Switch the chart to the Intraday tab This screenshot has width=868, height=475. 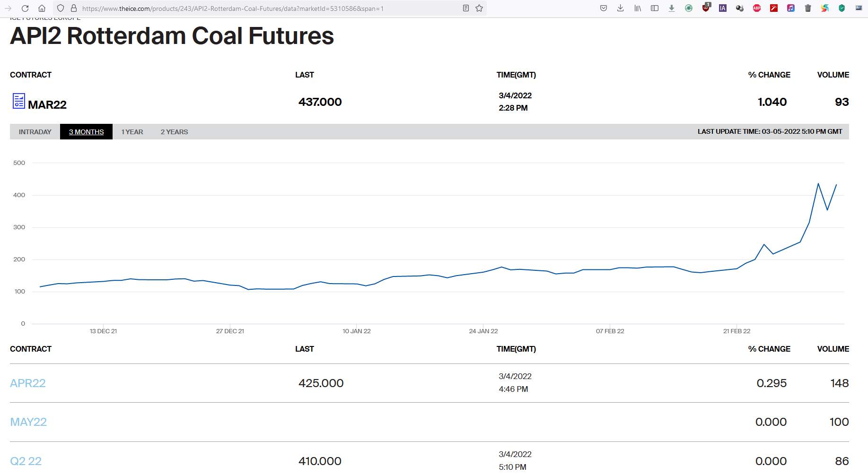point(35,132)
